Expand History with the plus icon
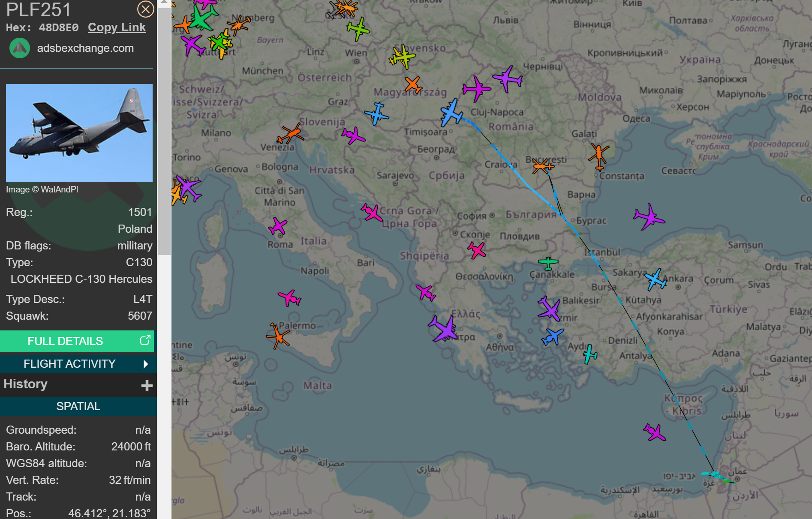The image size is (812, 519). click(147, 385)
